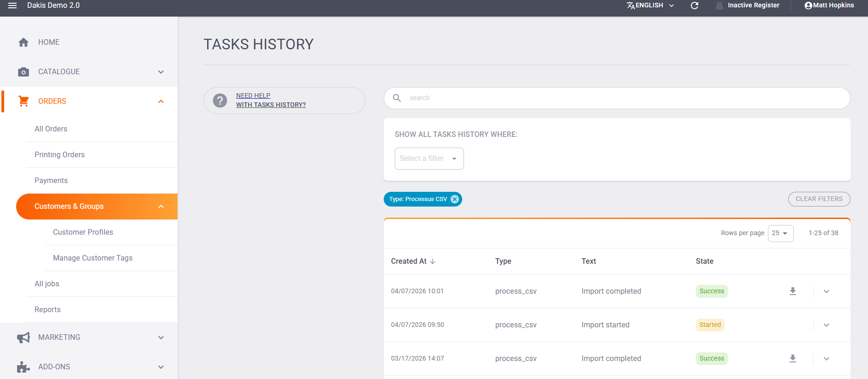
Task: Click the search magnifier icon
Action: (x=397, y=98)
